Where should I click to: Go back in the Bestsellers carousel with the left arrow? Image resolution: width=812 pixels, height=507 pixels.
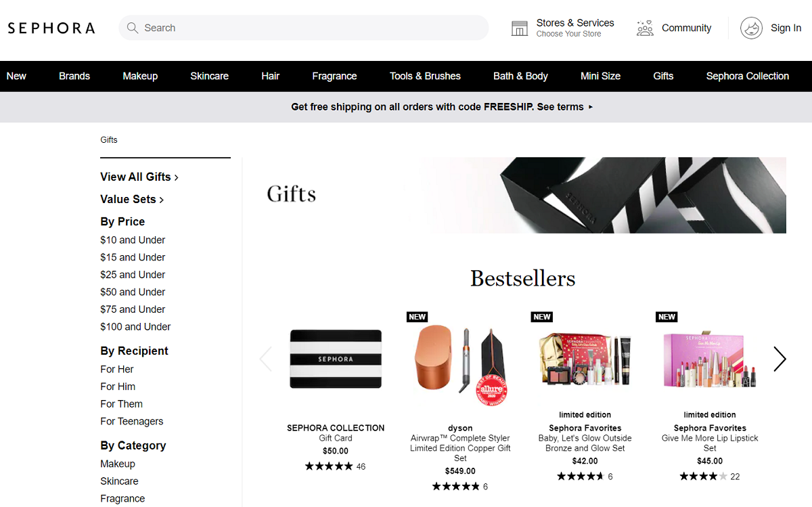coord(266,359)
